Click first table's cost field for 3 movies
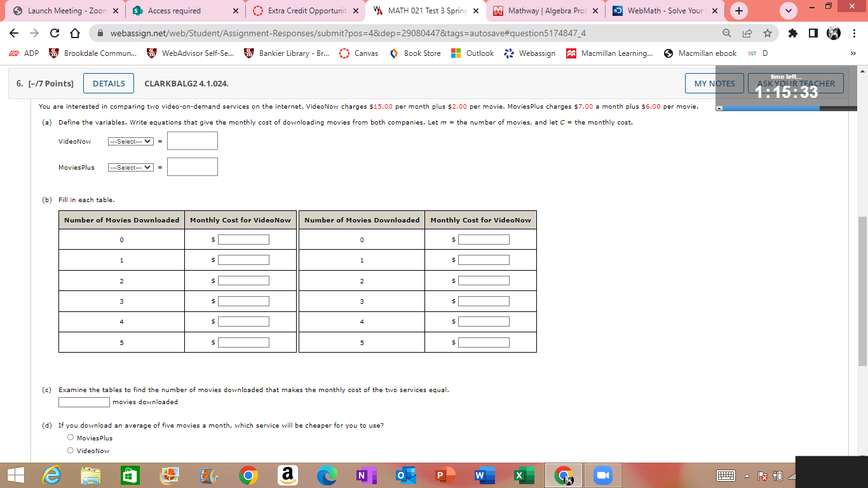The width and height of the screenshot is (868, 488). click(x=243, y=301)
